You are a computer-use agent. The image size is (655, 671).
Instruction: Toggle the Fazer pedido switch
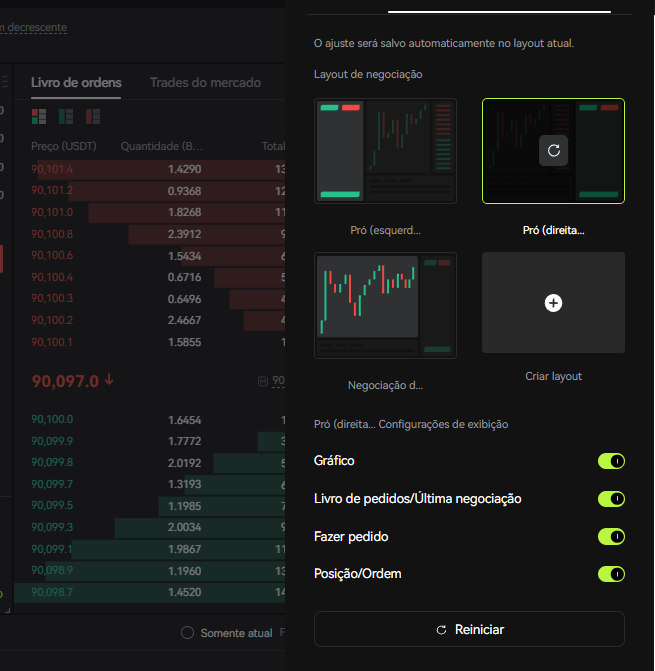[611, 537]
